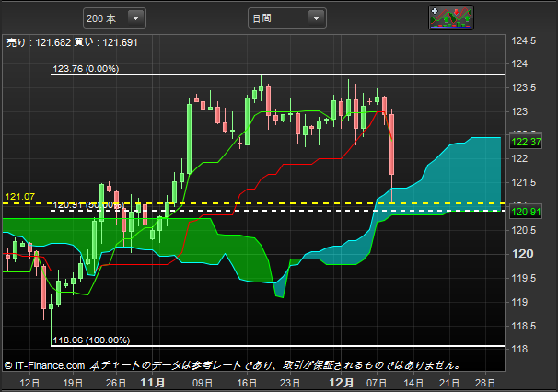Click the 12月 date axis label

coord(342,383)
